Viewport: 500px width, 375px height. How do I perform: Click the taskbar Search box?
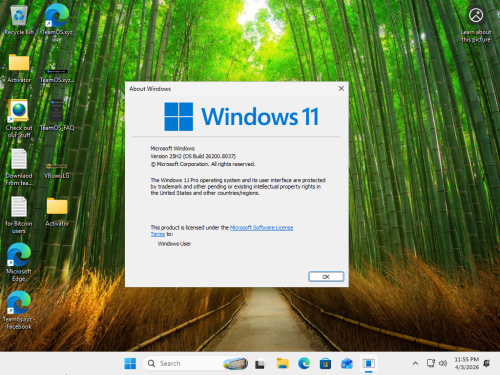pos(196,363)
